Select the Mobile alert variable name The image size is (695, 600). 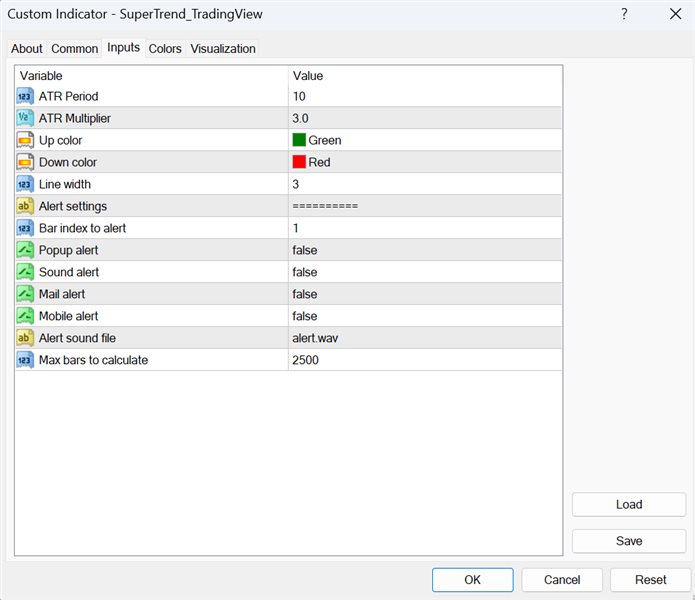click(x=69, y=316)
